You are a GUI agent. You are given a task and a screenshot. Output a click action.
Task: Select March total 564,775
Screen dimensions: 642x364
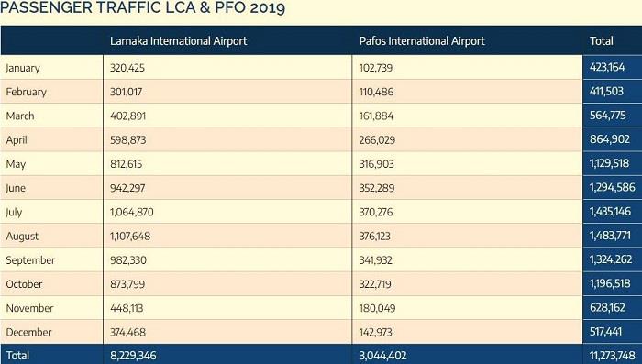point(607,116)
